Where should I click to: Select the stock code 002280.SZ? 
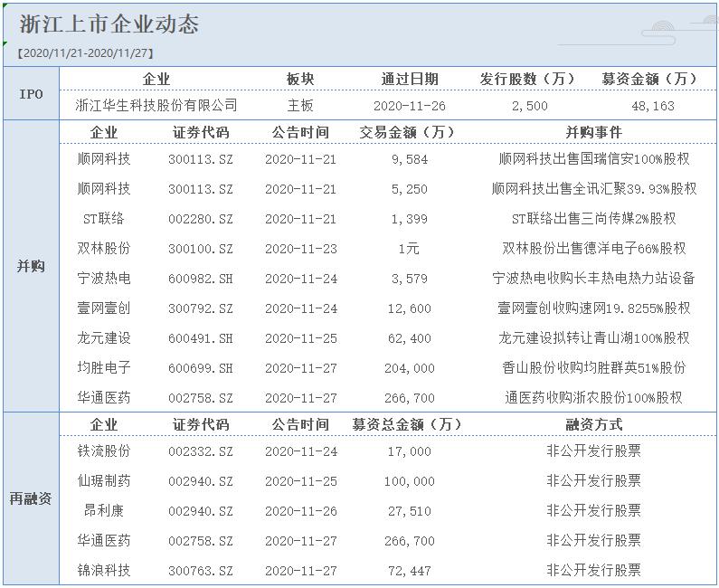pos(201,219)
